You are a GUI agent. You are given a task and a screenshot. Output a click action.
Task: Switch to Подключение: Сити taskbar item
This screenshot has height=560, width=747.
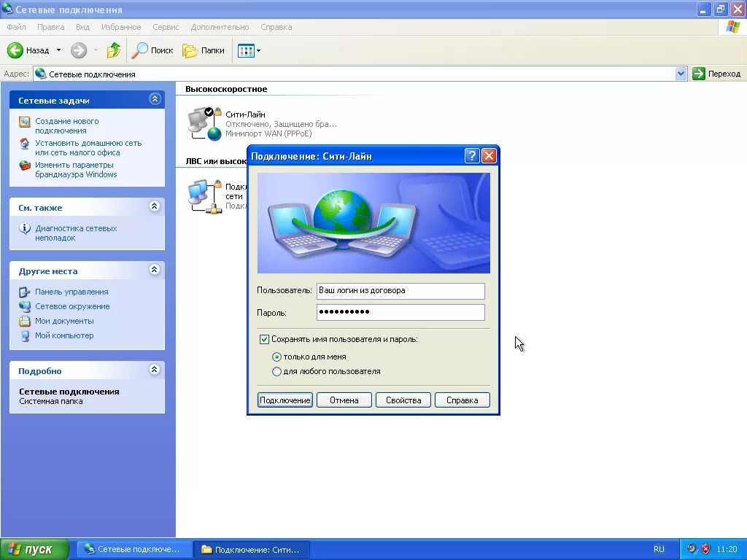click(252, 549)
